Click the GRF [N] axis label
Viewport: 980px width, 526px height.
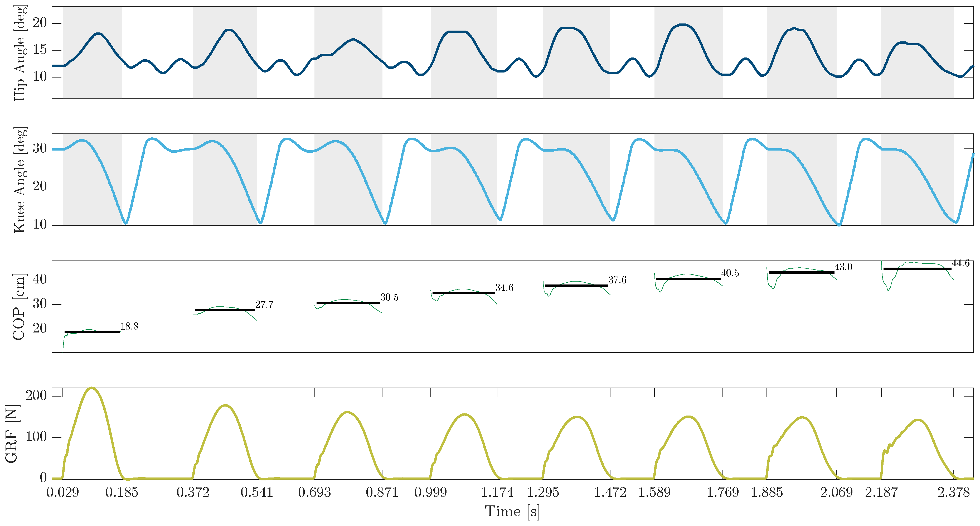pyautogui.click(x=12, y=434)
